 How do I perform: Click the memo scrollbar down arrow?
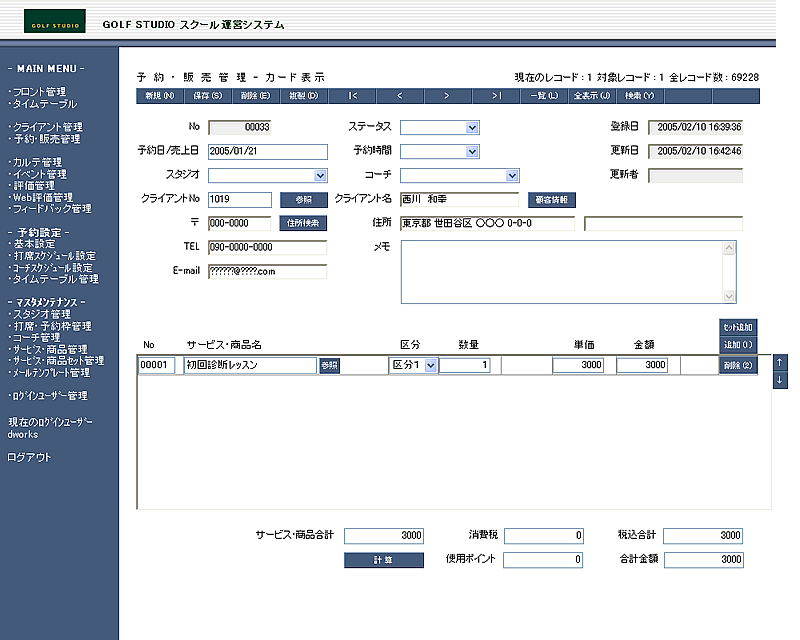[729, 296]
